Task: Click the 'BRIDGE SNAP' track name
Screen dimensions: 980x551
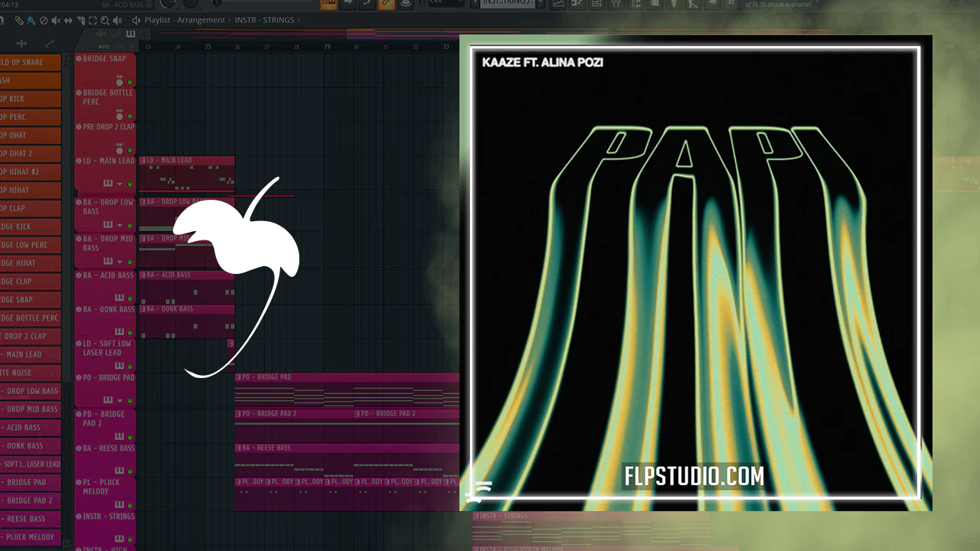Action: (x=105, y=58)
